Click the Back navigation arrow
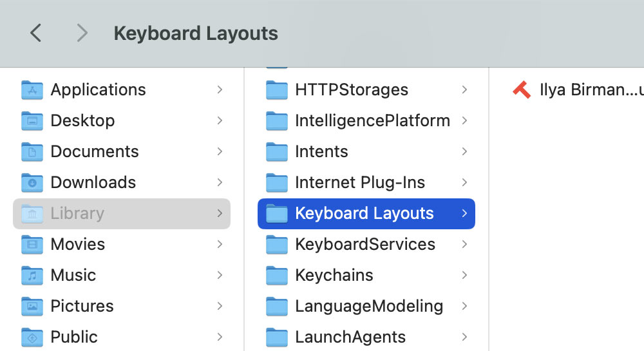The width and height of the screenshot is (644, 351). pos(36,33)
